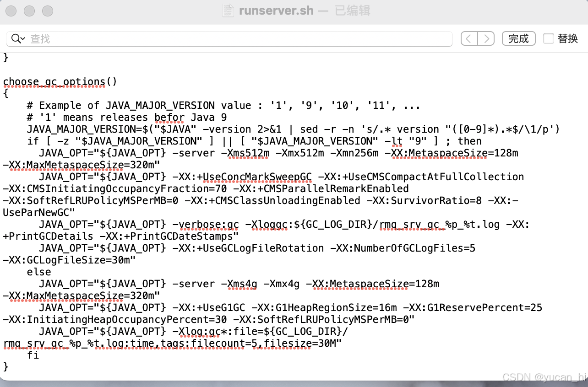Viewport: 588px width, 387px height.
Task: Click the yellow minimize window button
Action: click(28, 11)
